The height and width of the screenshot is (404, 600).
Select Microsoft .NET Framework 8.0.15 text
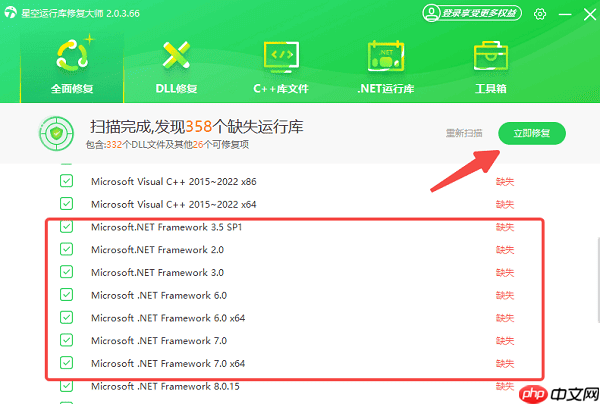click(x=165, y=386)
